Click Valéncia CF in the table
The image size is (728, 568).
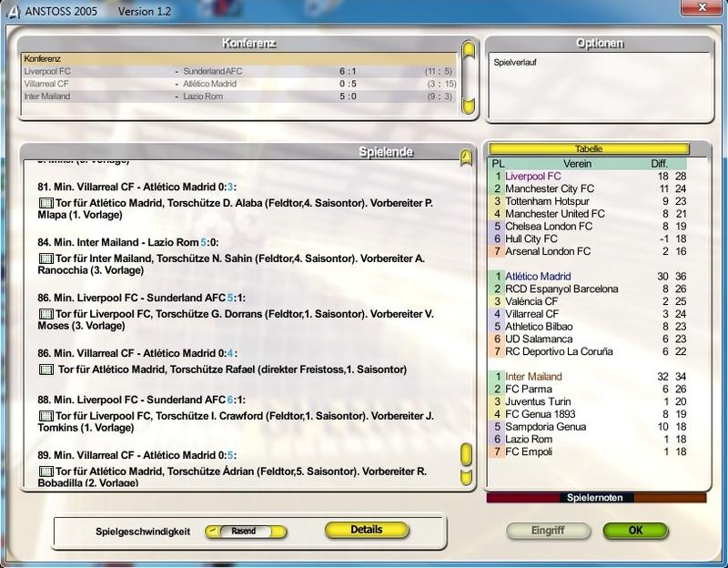[531, 302]
